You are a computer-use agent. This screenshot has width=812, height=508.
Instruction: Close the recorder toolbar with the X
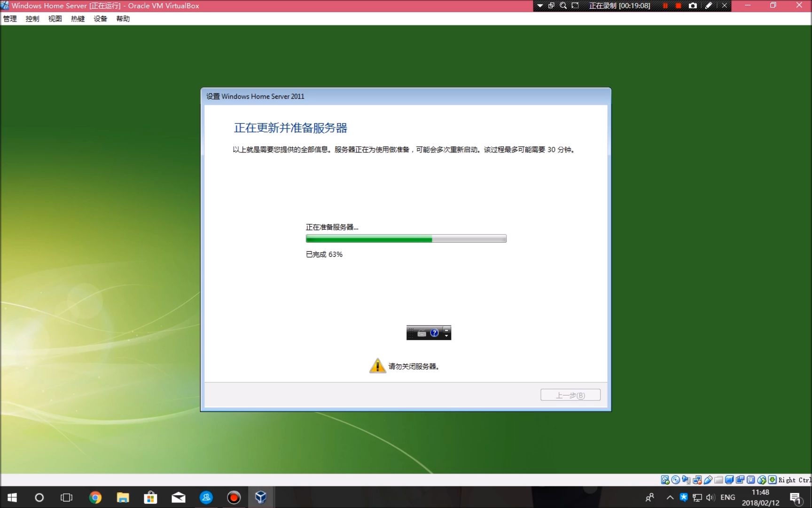724,6
